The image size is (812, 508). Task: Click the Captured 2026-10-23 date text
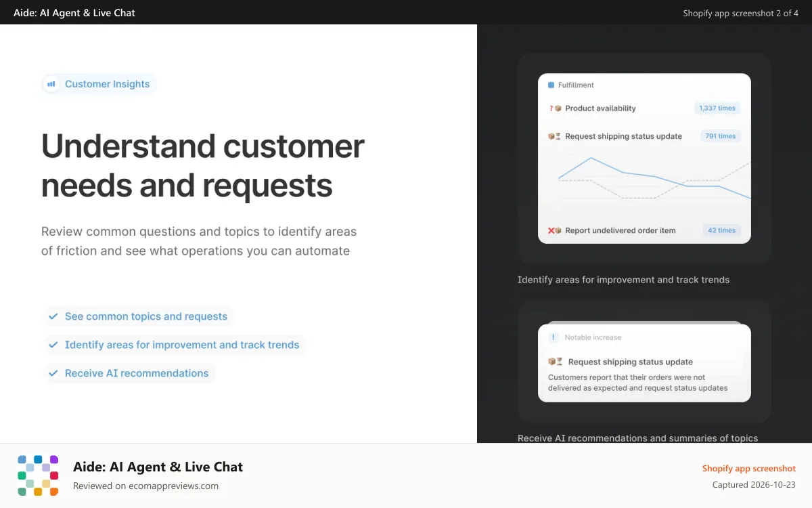coord(754,485)
